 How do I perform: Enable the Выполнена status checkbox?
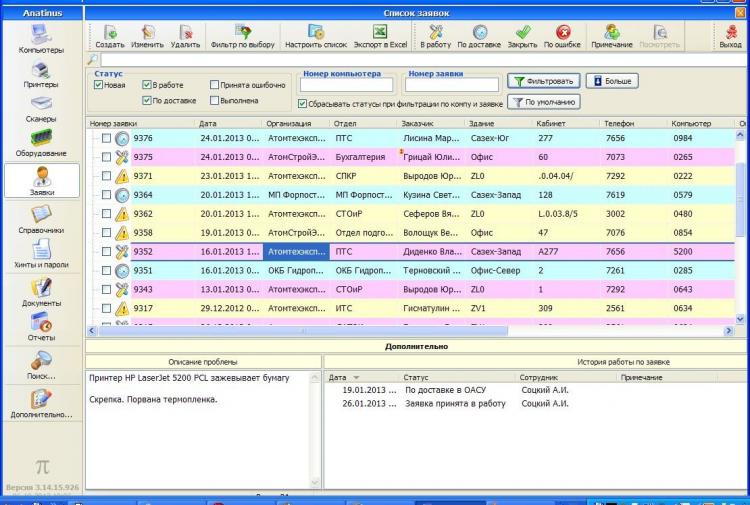click(x=215, y=100)
